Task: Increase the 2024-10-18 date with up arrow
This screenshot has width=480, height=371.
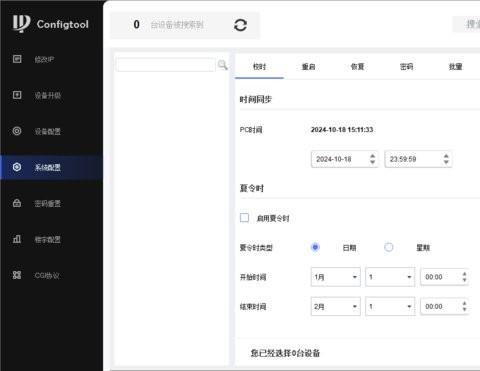Action: tap(373, 156)
